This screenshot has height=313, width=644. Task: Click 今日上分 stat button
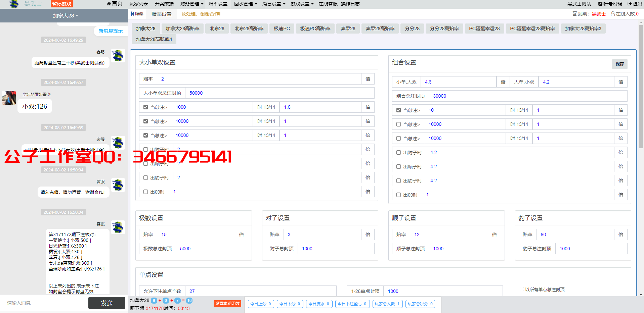tap(261, 304)
